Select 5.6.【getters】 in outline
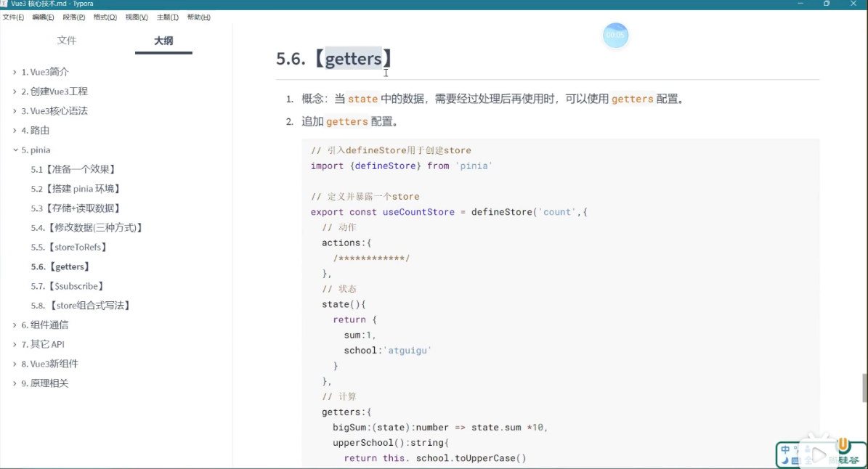This screenshot has height=469, width=868. 60,266
